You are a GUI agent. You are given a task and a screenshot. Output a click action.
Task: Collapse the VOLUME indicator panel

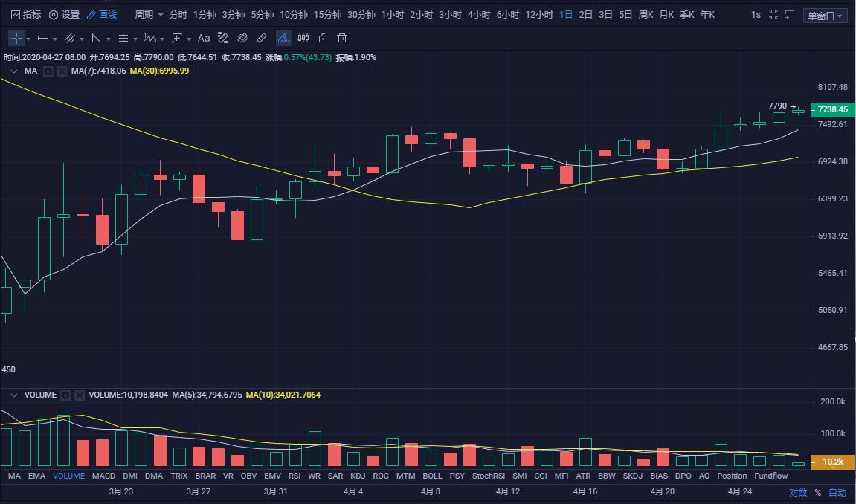(x=13, y=395)
